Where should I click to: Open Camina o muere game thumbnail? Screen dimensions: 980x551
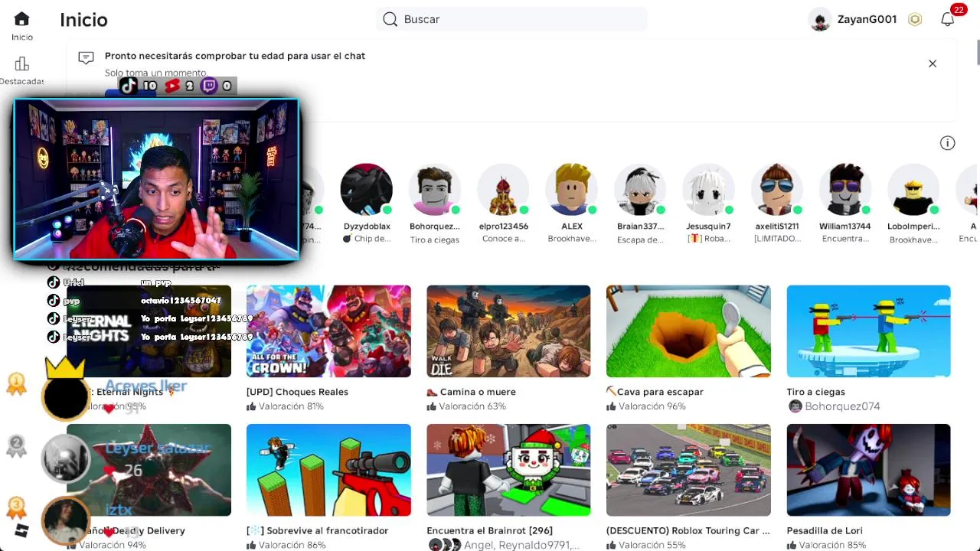point(508,331)
